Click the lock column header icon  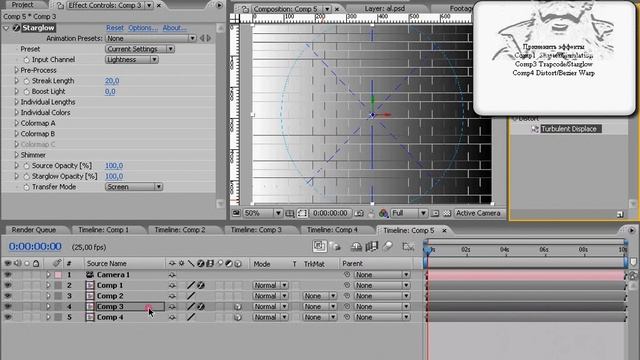click(36, 264)
